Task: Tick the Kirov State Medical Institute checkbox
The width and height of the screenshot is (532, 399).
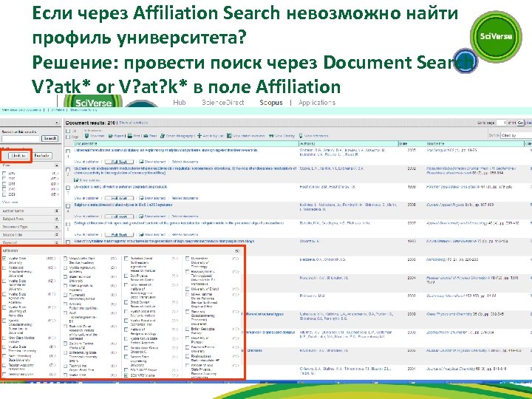Action: 4,338
